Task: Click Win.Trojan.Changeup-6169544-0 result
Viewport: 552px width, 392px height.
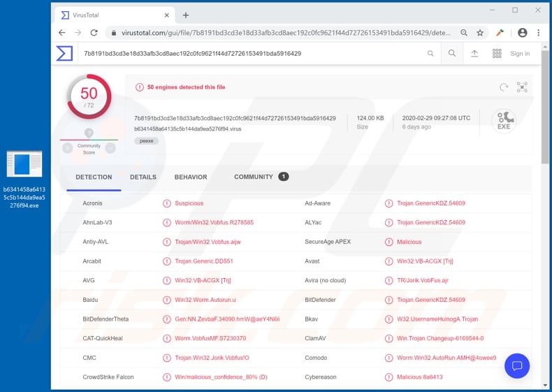Action: point(440,338)
